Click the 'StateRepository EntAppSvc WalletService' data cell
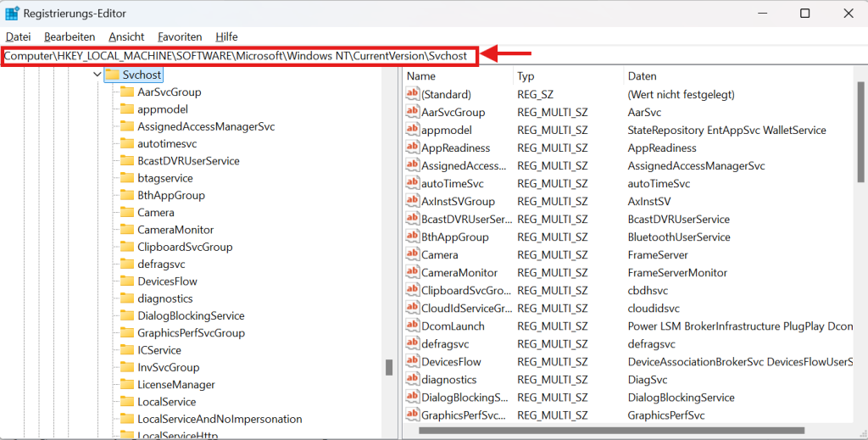This screenshot has width=868, height=440. click(x=726, y=130)
